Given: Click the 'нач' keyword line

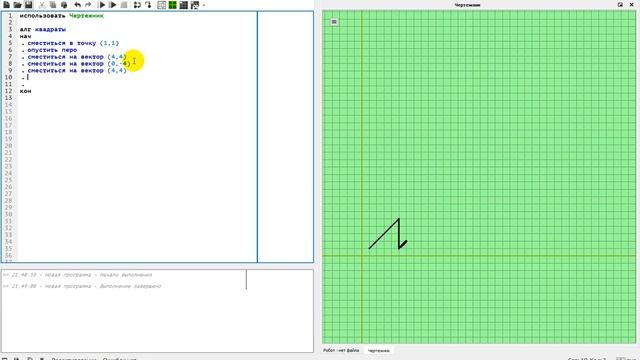Looking at the screenshot, I should click(25, 36).
